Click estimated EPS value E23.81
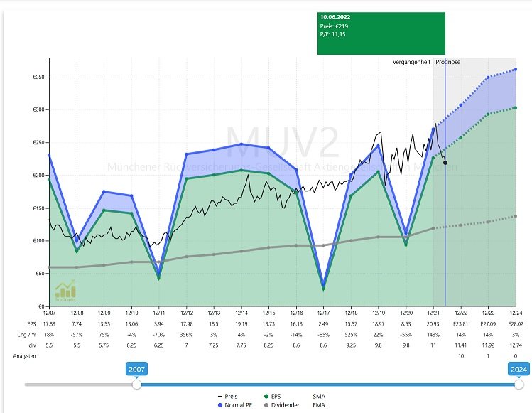 (x=461, y=324)
